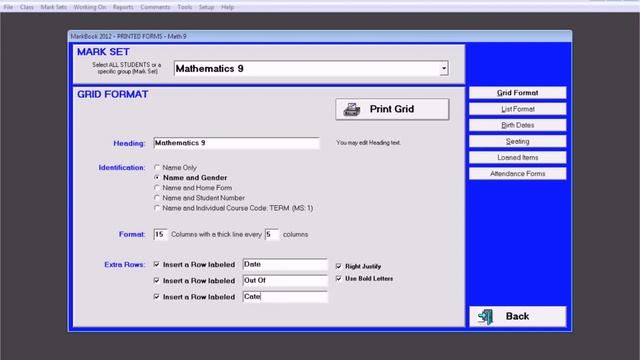
Task: Open Attendance Forms
Action: (x=518, y=173)
